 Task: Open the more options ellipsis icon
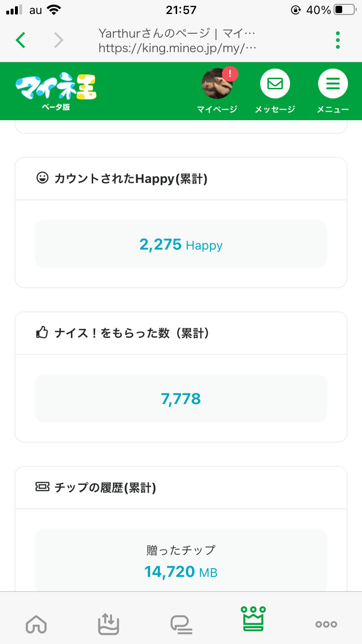coord(326,624)
